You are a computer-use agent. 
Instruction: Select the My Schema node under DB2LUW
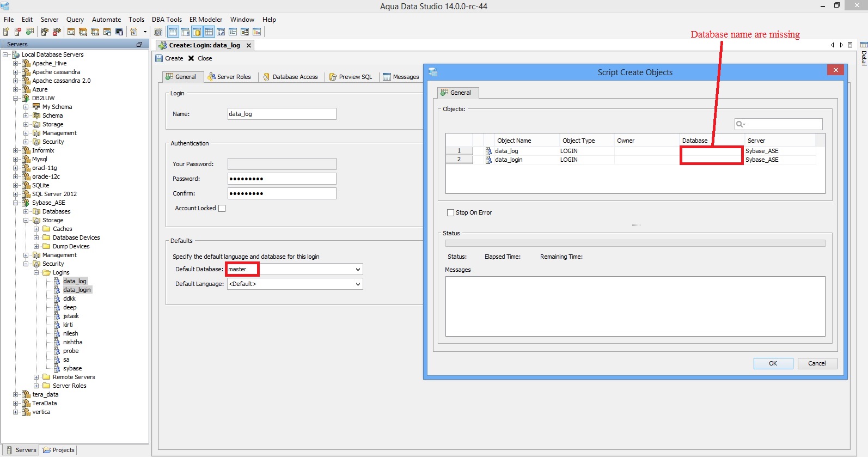pyautogui.click(x=57, y=107)
